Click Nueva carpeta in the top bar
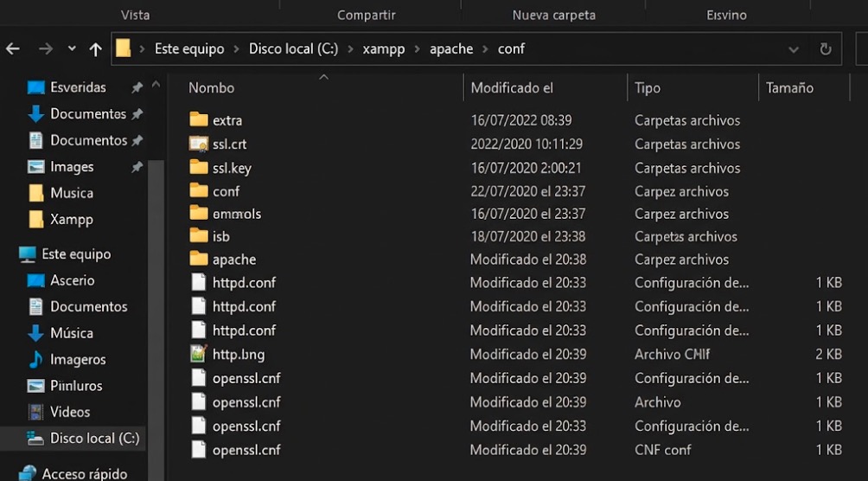The height and width of the screenshot is (481, 868). point(553,15)
